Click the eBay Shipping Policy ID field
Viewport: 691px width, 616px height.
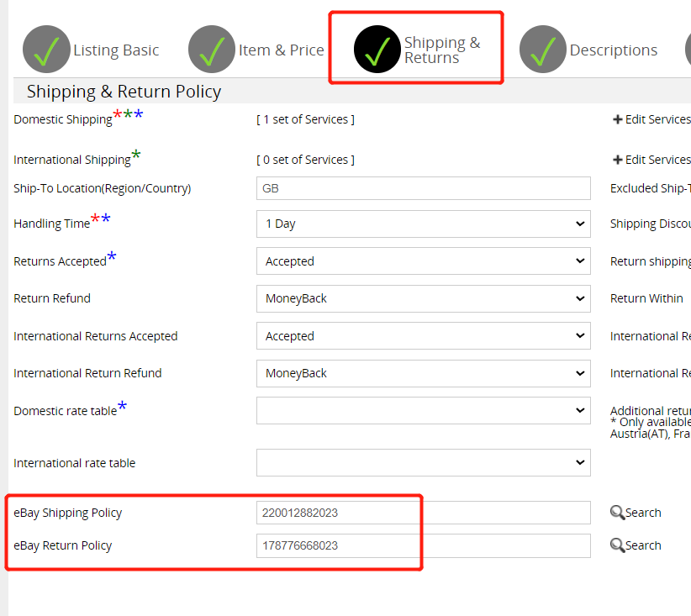(424, 513)
